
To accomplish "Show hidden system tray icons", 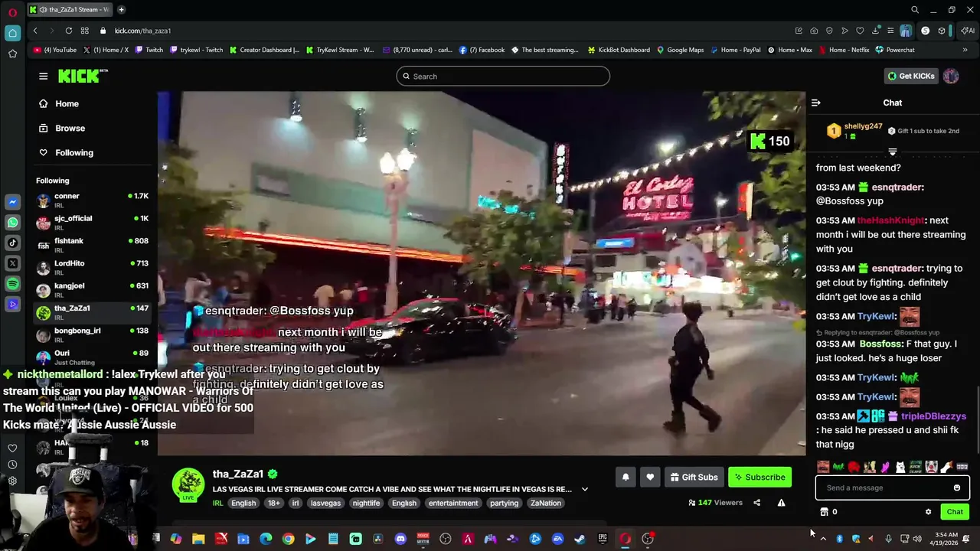I will [x=823, y=539].
